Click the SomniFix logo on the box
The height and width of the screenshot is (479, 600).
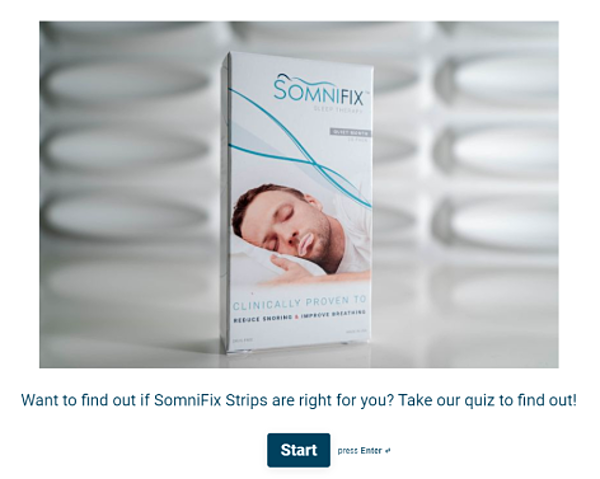tap(319, 91)
